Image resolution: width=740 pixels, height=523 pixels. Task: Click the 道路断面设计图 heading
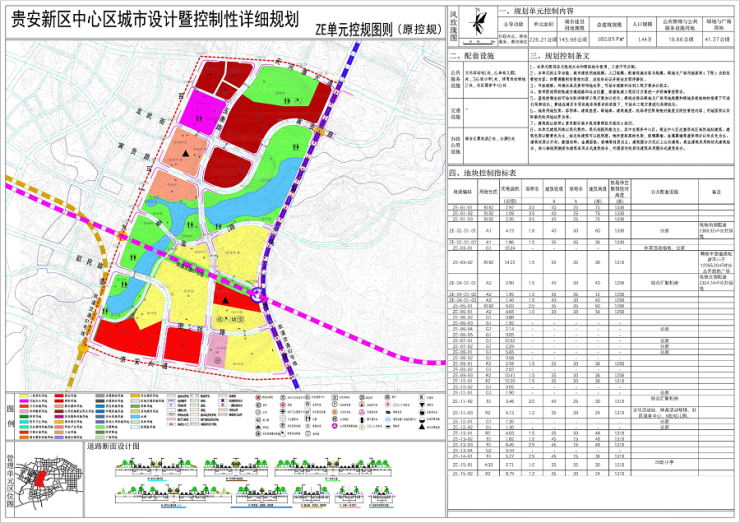tap(113, 447)
